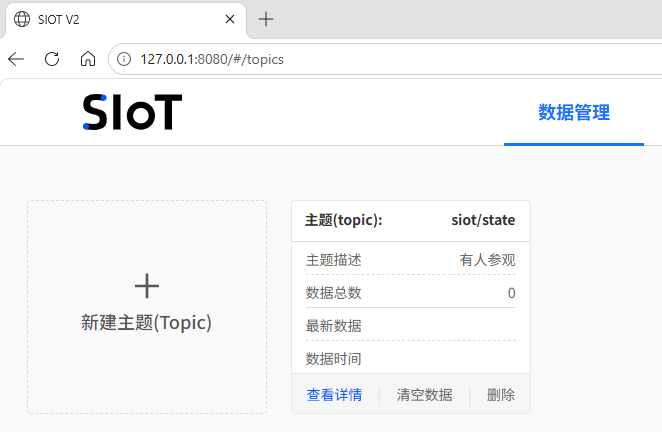662x432 pixels.
Task: Click the data count value 0
Action: point(511,293)
